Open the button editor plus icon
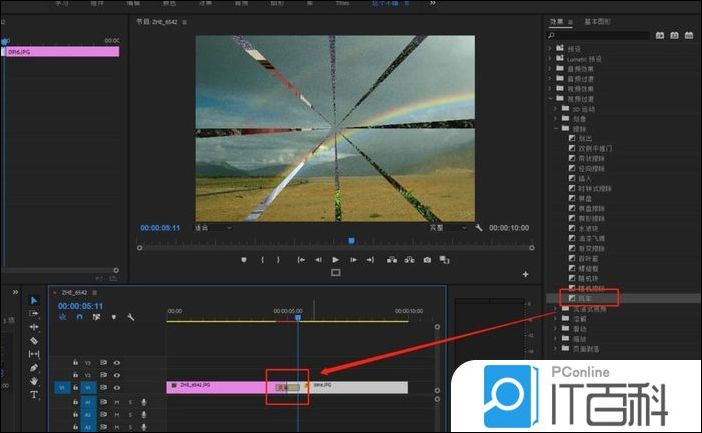The height and width of the screenshot is (433, 702). 525,273
